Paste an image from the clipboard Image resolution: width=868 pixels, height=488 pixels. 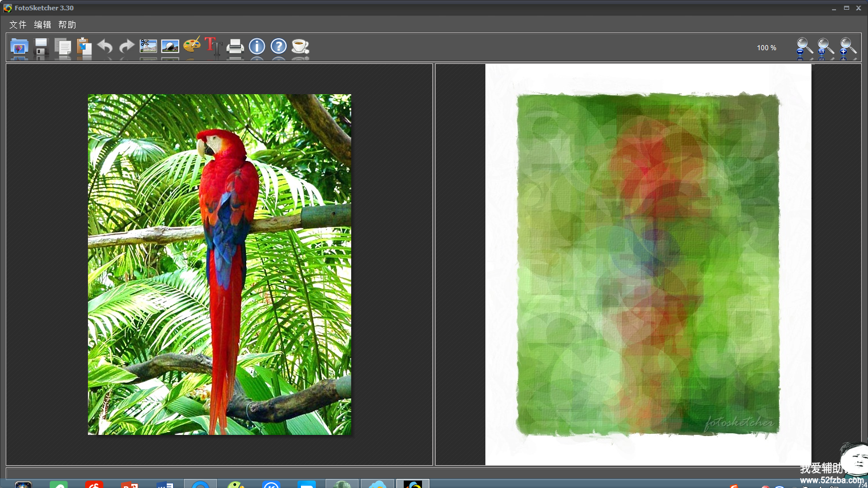click(x=84, y=47)
